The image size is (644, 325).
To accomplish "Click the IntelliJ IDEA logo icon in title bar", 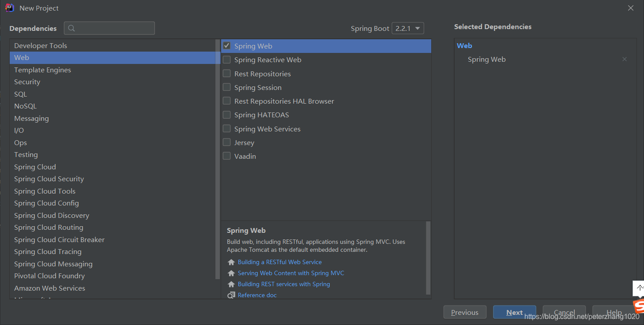I will (x=10, y=8).
